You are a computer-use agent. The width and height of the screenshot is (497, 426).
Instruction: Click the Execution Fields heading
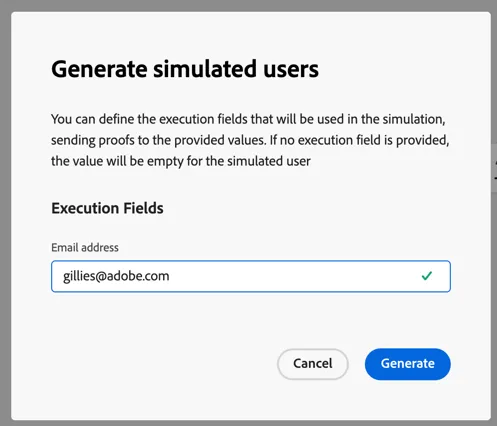(107, 208)
